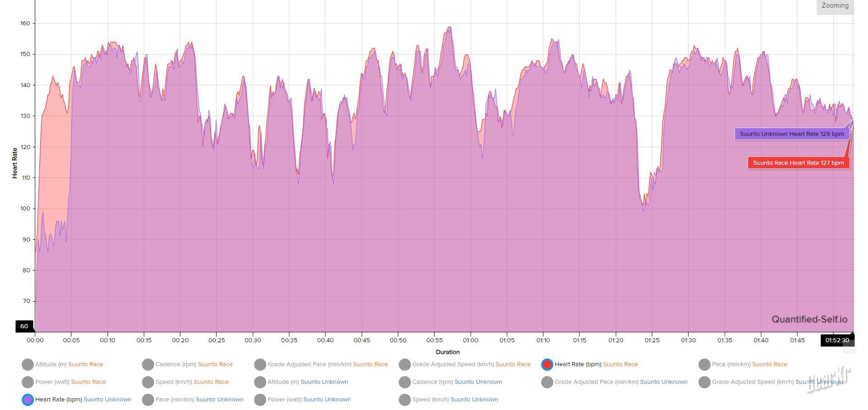Click Suunto Unknown Heart Rate 129 bpm tooltip

click(x=791, y=134)
